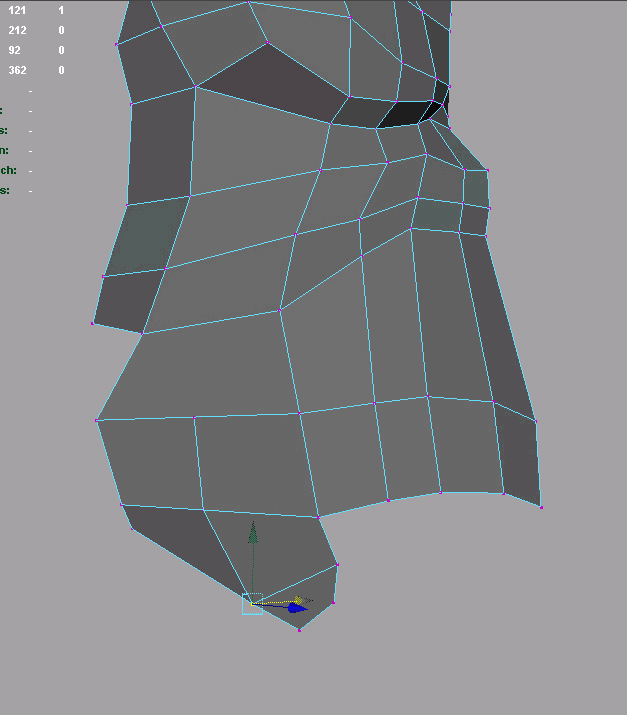Click the cyan center square of the move manipulator

(x=252, y=604)
